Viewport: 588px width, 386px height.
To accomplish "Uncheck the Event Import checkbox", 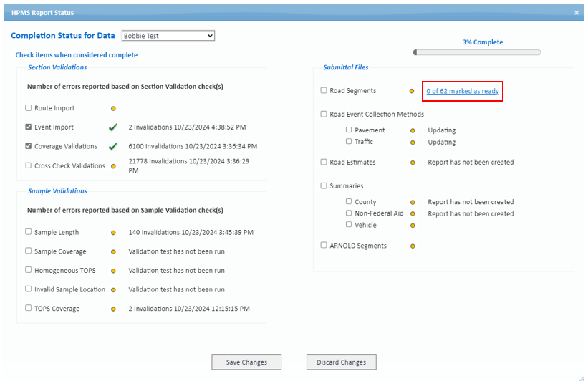I will point(29,127).
